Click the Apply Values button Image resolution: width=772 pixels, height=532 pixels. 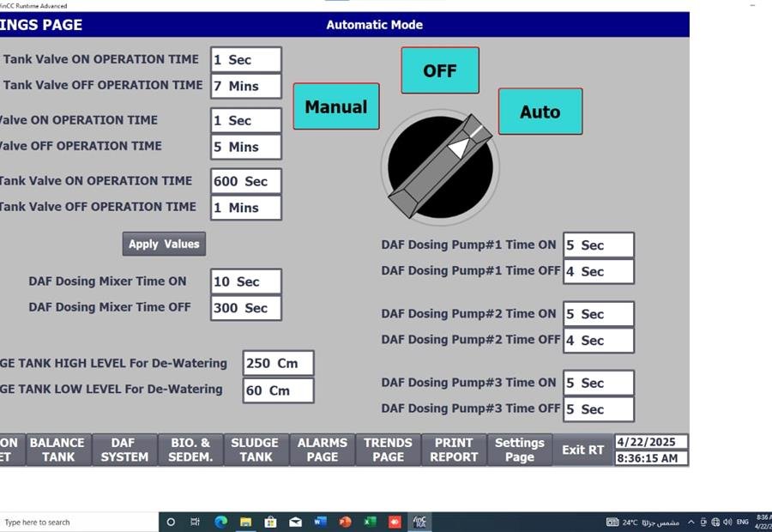point(164,244)
